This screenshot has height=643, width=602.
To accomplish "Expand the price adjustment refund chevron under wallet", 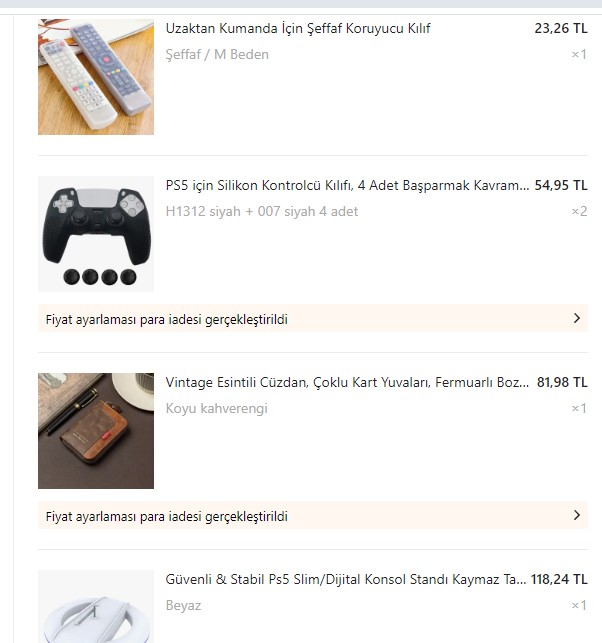I will [577, 516].
